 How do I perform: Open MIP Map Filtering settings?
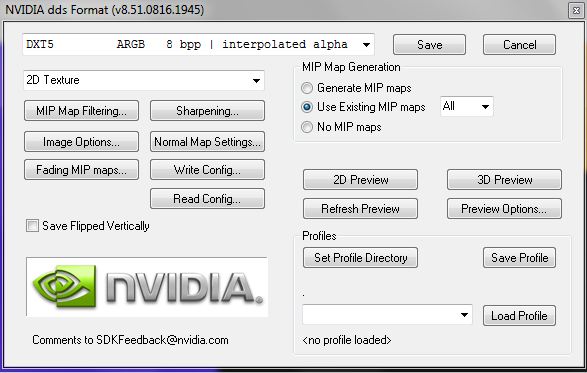pyautogui.click(x=81, y=111)
